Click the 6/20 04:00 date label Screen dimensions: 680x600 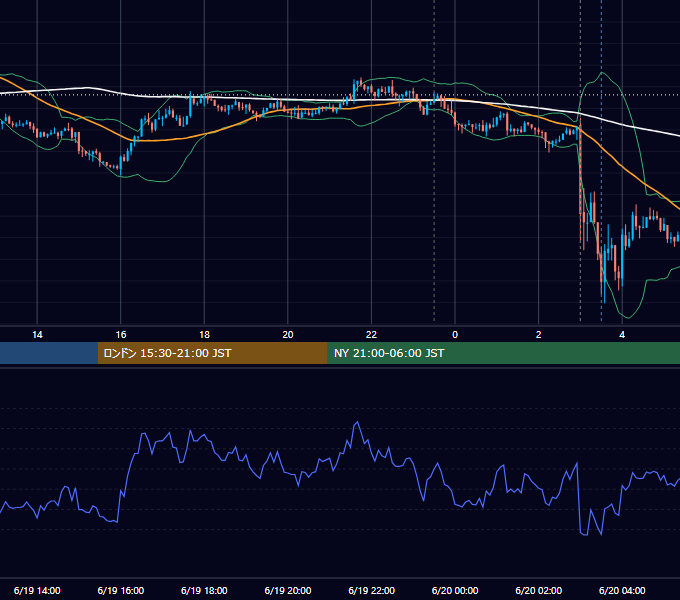coord(622,590)
